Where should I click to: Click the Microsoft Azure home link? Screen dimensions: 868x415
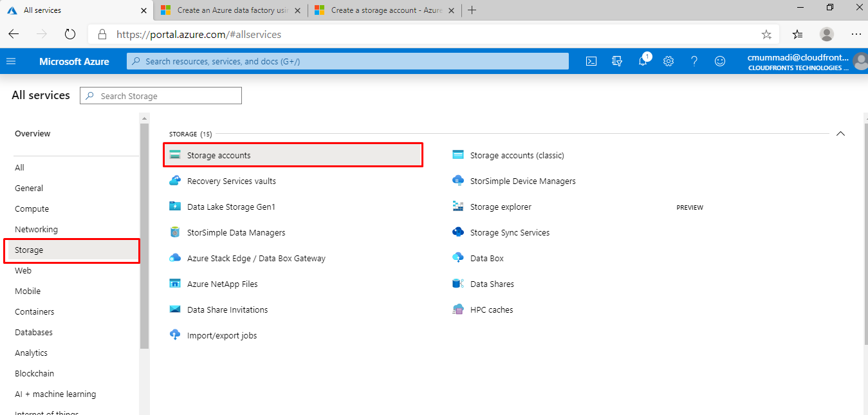pyautogui.click(x=74, y=62)
